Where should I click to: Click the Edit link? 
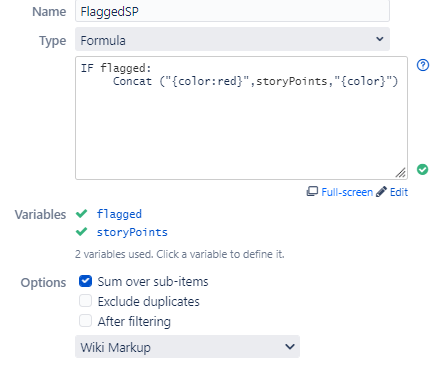click(x=399, y=192)
